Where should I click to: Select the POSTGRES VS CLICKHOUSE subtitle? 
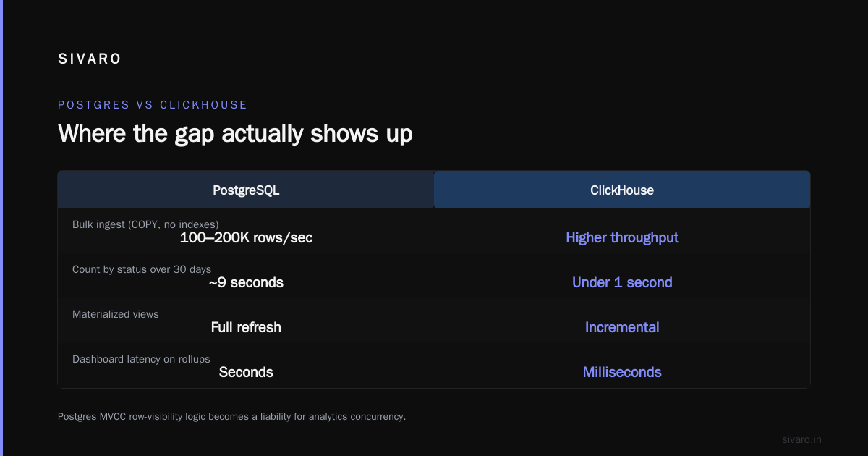click(153, 105)
